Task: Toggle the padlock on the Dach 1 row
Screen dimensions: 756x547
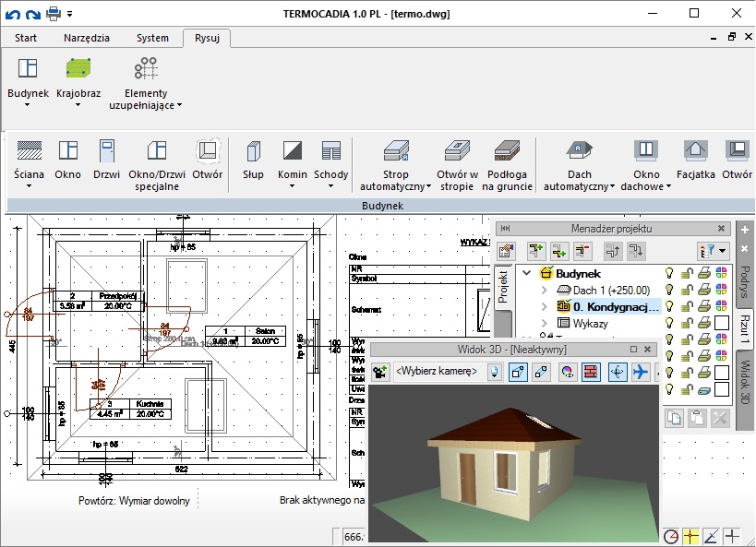Action: 687,290
